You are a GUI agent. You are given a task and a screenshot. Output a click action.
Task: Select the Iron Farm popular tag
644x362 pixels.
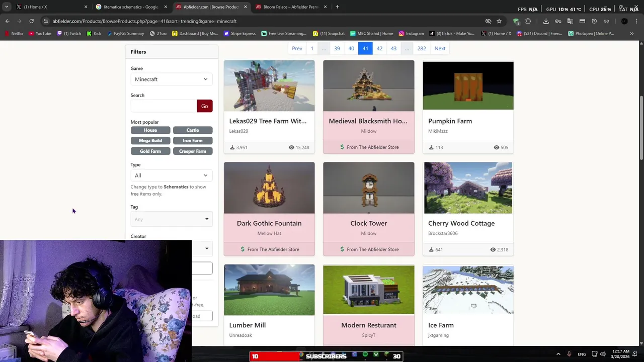193,141
